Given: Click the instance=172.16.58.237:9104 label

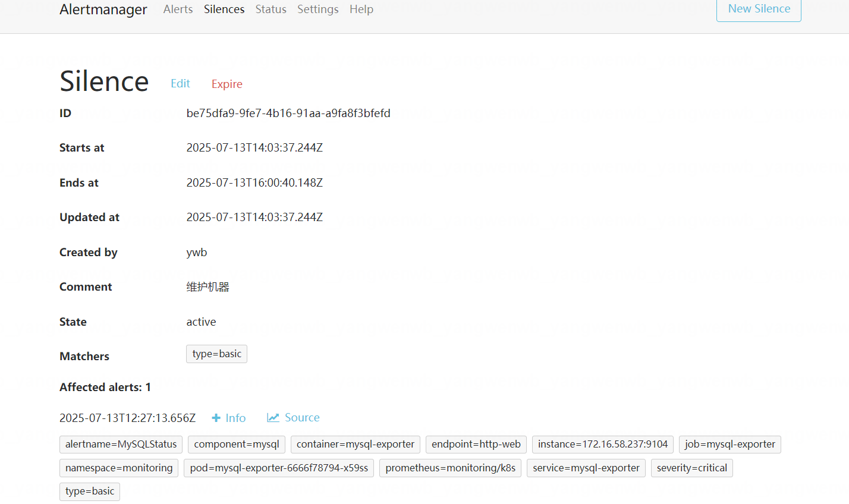Looking at the screenshot, I should (x=602, y=445).
